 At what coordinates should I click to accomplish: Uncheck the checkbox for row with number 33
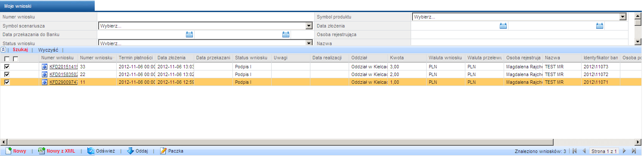pyautogui.click(x=7, y=67)
